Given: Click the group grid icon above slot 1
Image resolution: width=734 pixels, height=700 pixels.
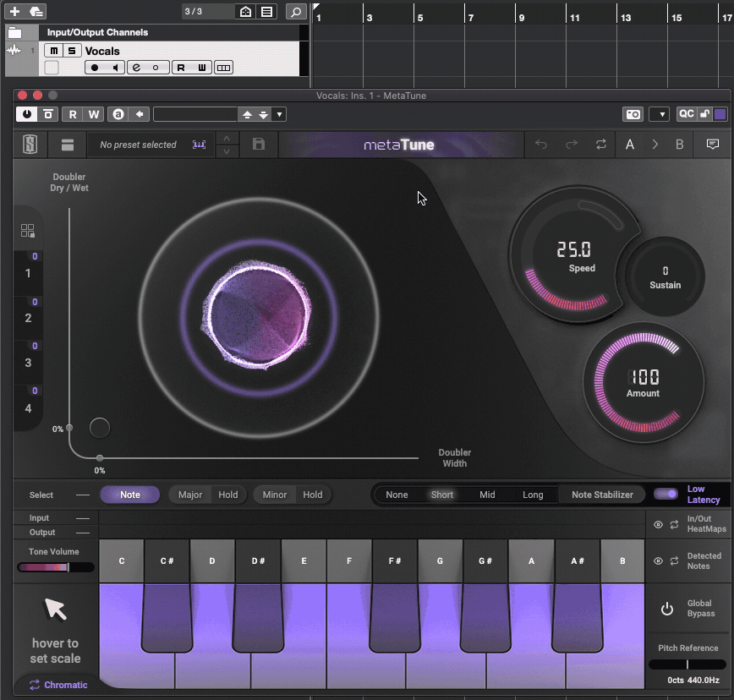Looking at the screenshot, I should click(x=28, y=230).
